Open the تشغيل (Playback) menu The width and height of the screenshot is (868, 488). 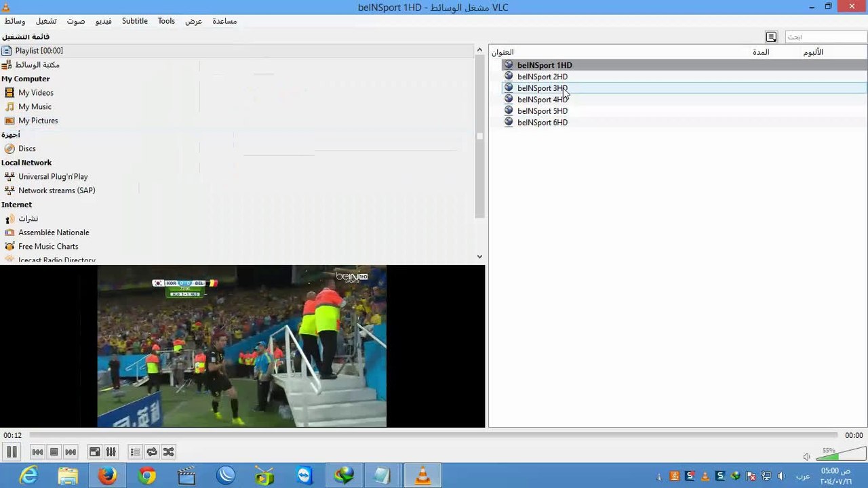(x=46, y=21)
